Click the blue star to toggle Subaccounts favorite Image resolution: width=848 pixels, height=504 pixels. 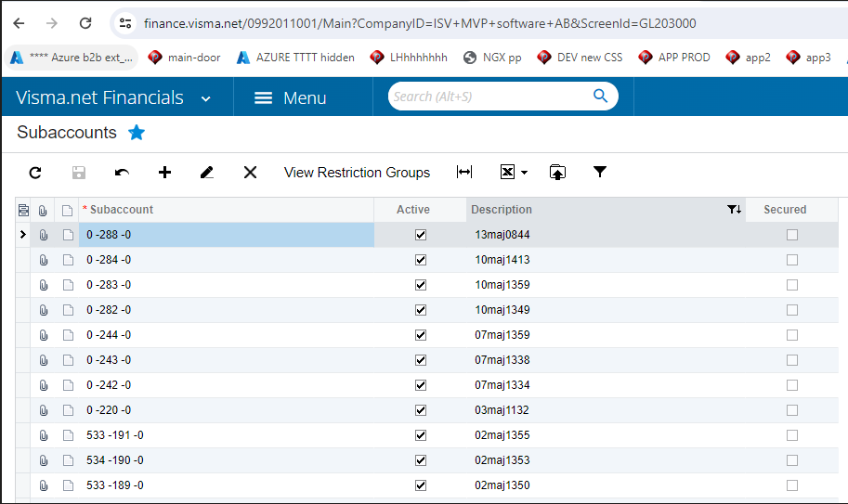pos(137,133)
